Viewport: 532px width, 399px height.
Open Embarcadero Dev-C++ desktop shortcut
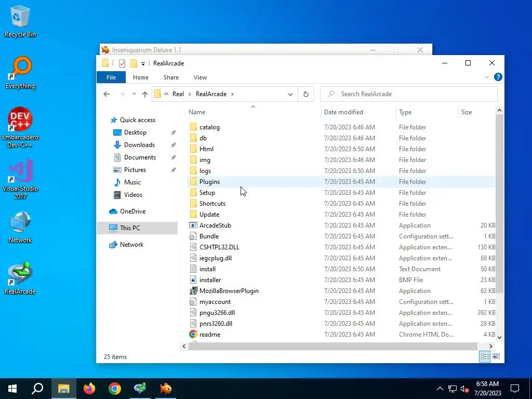(20, 128)
